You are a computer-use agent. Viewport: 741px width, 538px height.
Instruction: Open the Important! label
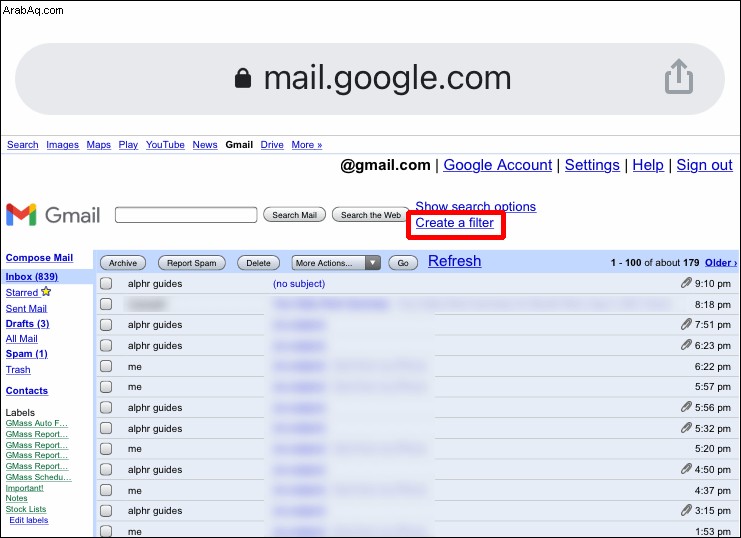25,488
